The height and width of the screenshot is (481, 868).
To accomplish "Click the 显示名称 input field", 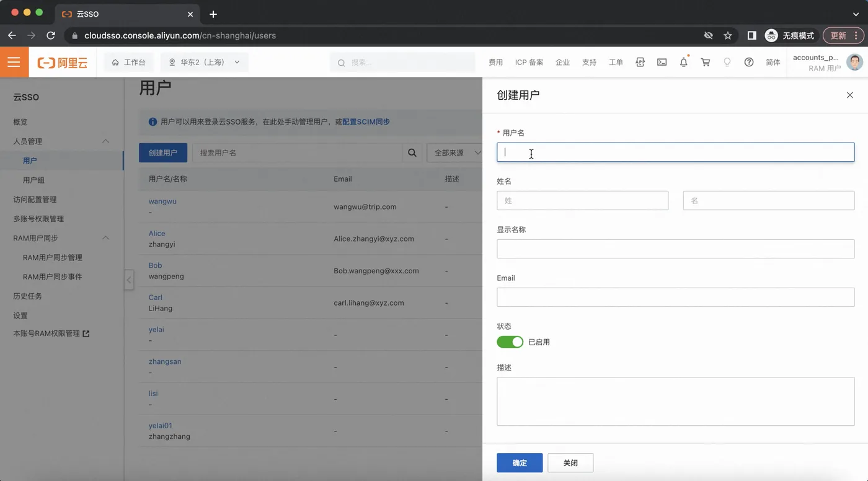I will pos(676,249).
